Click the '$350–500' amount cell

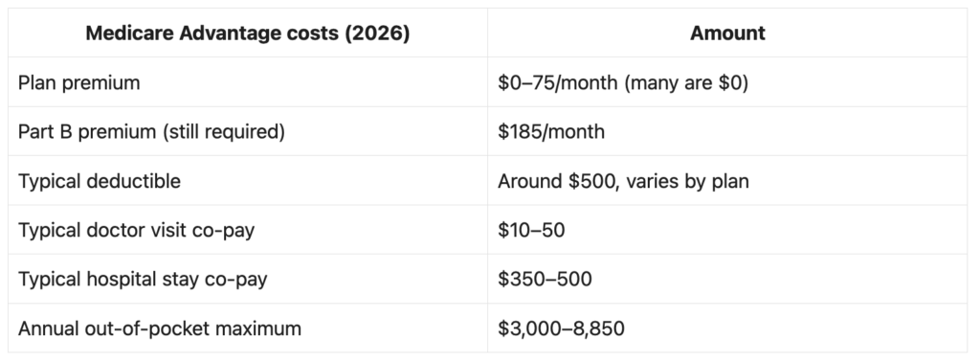[727, 279]
